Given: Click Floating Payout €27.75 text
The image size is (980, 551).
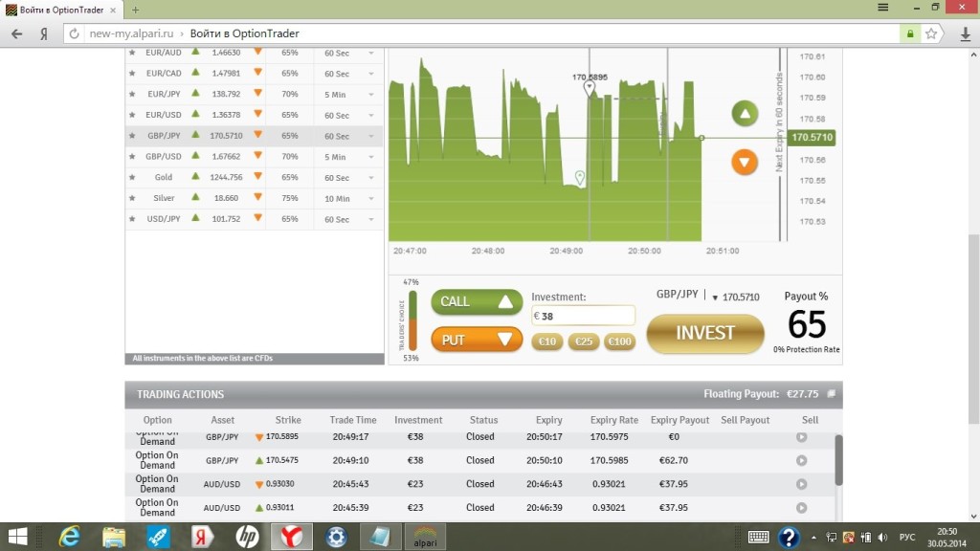Looking at the screenshot, I should [761, 394].
